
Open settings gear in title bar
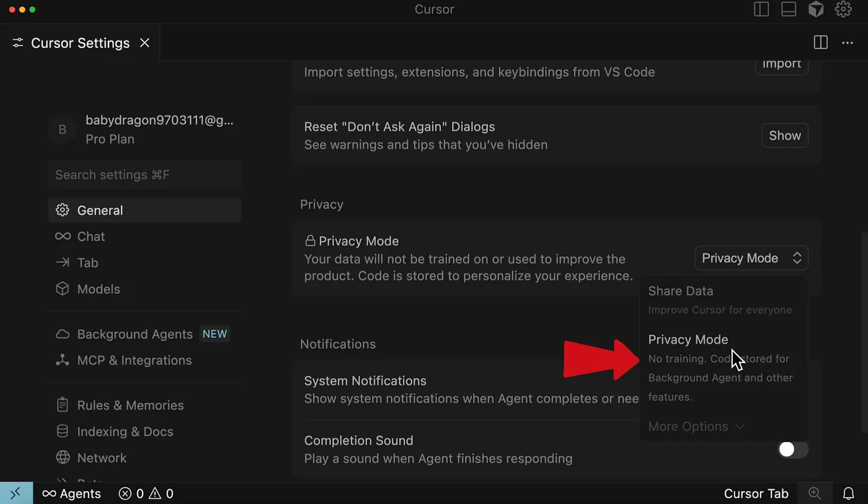[843, 9]
